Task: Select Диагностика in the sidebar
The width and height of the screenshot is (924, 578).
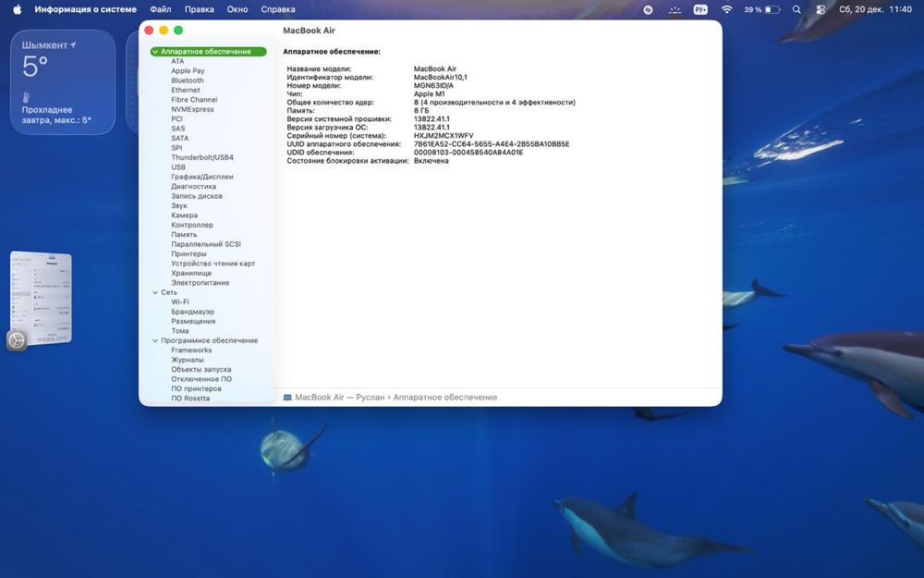Action: [193, 187]
